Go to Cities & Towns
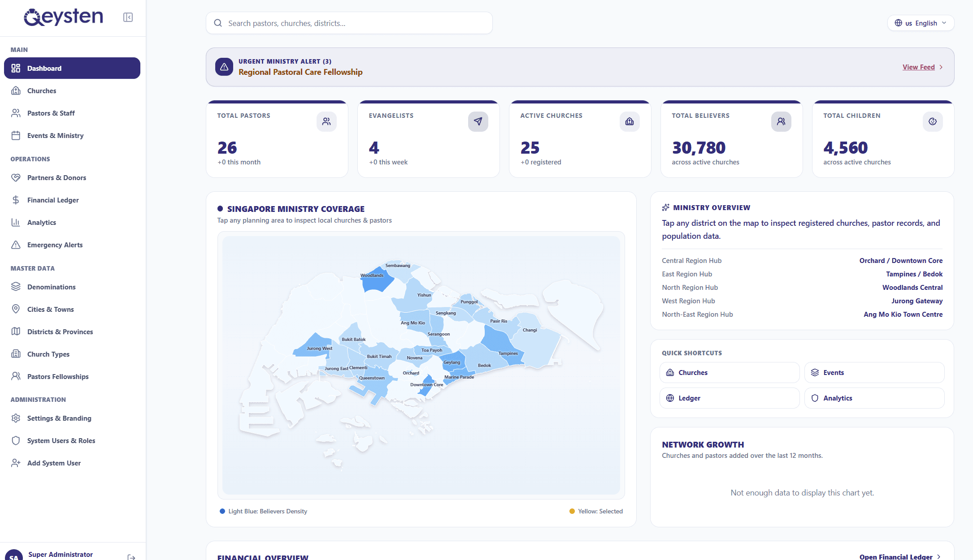 tap(72, 309)
